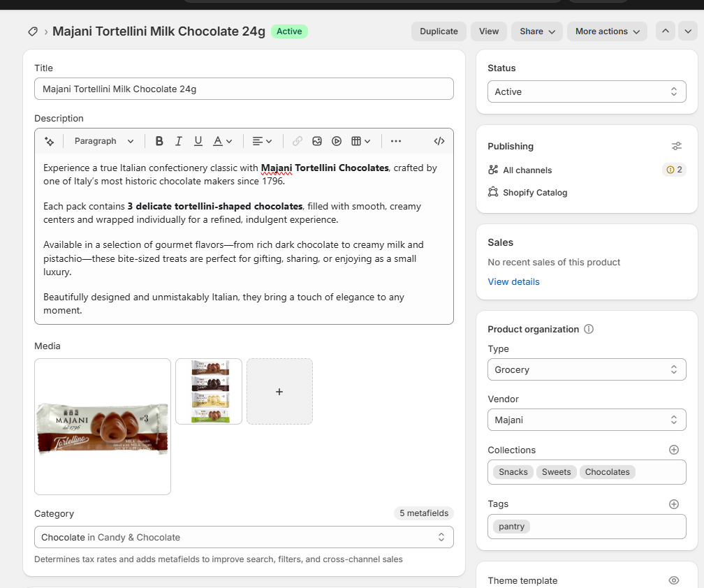Select the main Majani product image
Image resolution: width=704 pixels, height=588 pixels.
(x=103, y=427)
